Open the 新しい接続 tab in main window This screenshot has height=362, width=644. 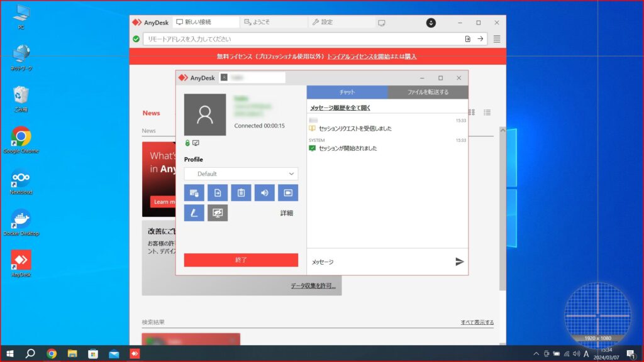point(206,22)
